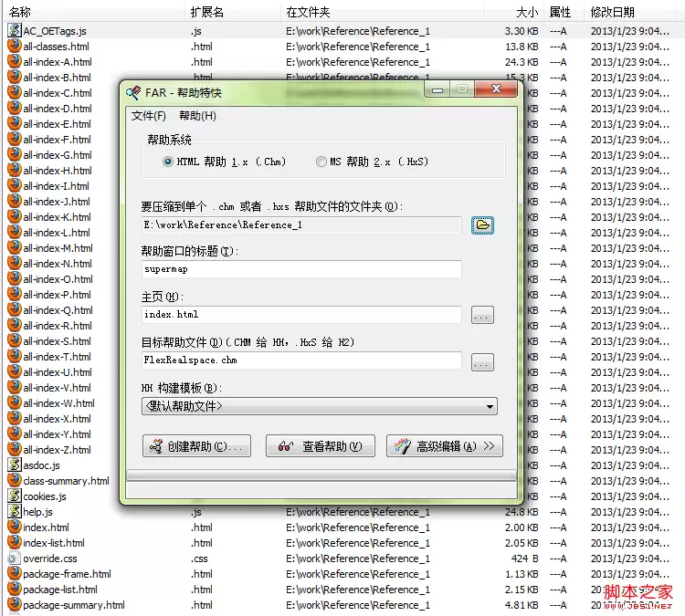This screenshot has width=685, height=616.
Task: Click the Firefox icon of package-frame.html
Action: click(15, 573)
